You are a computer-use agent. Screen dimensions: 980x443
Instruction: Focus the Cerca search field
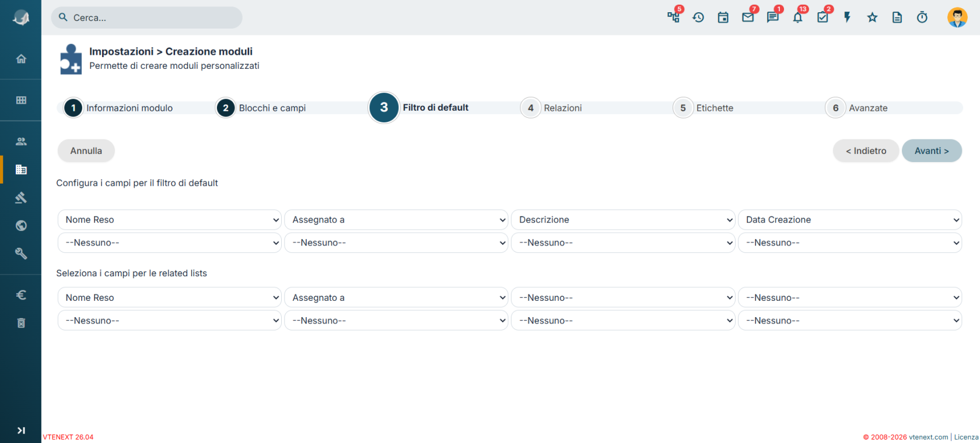click(146, 17)
